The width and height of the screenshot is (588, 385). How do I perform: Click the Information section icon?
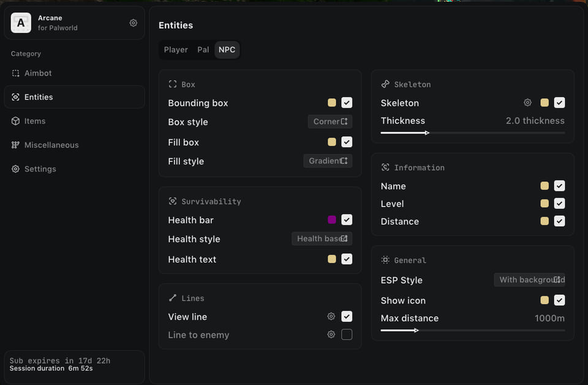click(x=385, y=167)
